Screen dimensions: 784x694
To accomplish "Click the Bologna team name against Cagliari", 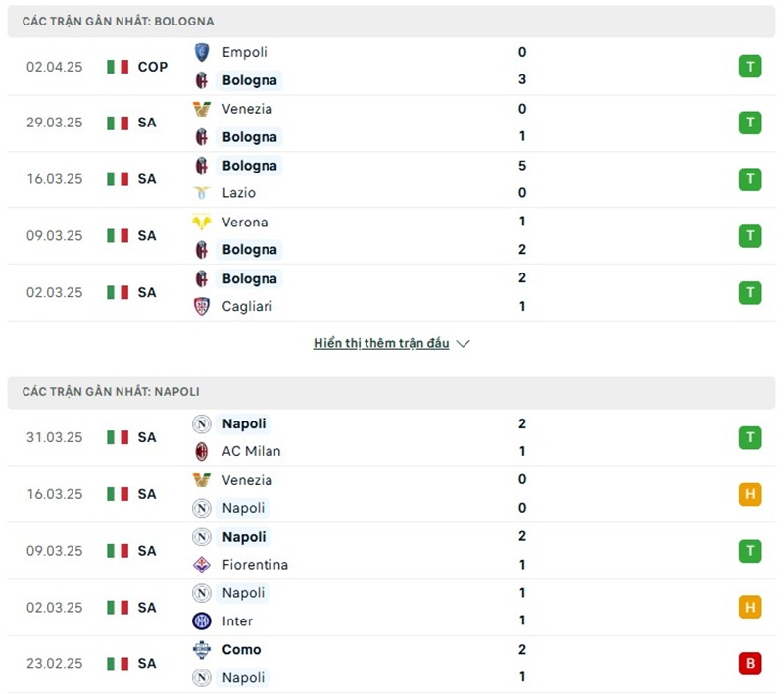I will (249, 278).
